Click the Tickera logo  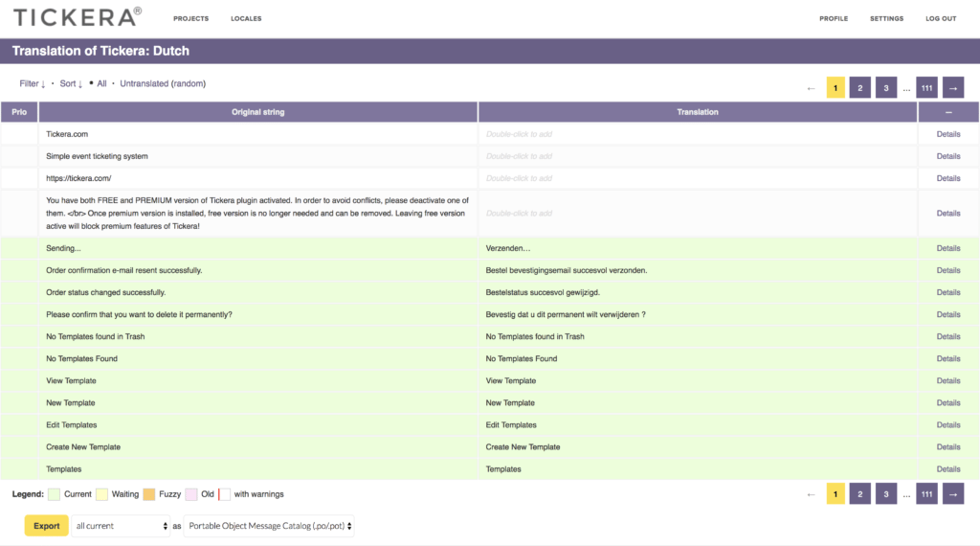(x=78, y=17)
